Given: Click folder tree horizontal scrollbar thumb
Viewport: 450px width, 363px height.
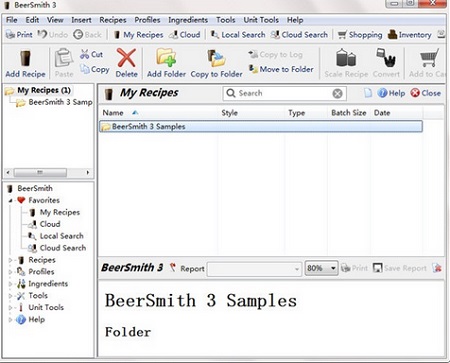Looking at the screenshot, I should point(40,173).
